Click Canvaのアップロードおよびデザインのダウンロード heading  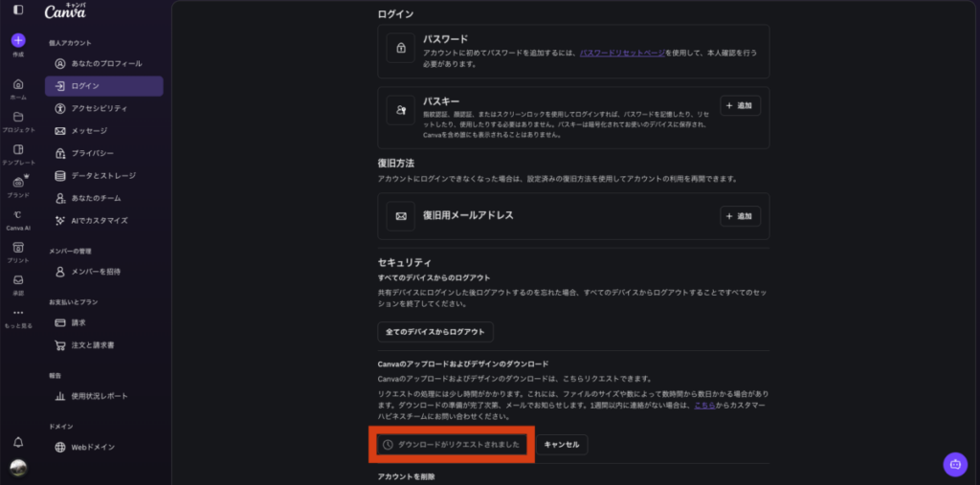[463, 364]
